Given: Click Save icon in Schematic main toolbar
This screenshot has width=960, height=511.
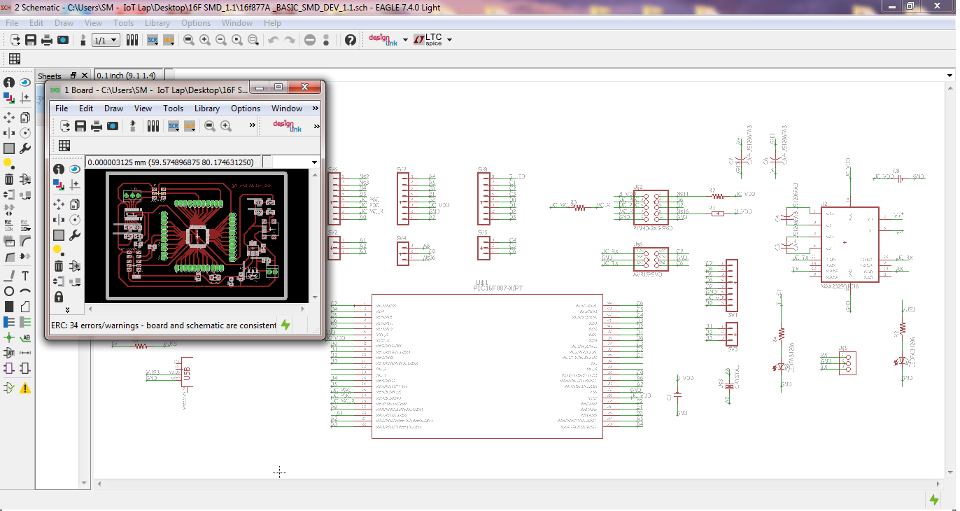Looking at the screenshot, I should tap(30, 40).
